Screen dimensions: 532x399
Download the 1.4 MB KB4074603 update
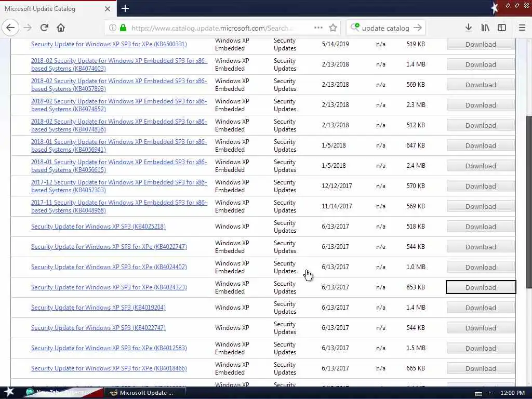tap(481, 64)
